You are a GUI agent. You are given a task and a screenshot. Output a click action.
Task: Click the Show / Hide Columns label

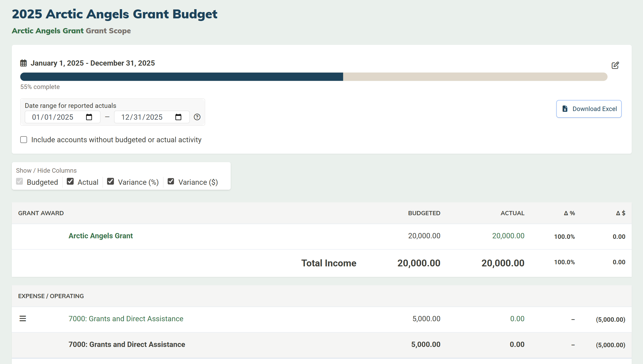[x=46, y=171]
